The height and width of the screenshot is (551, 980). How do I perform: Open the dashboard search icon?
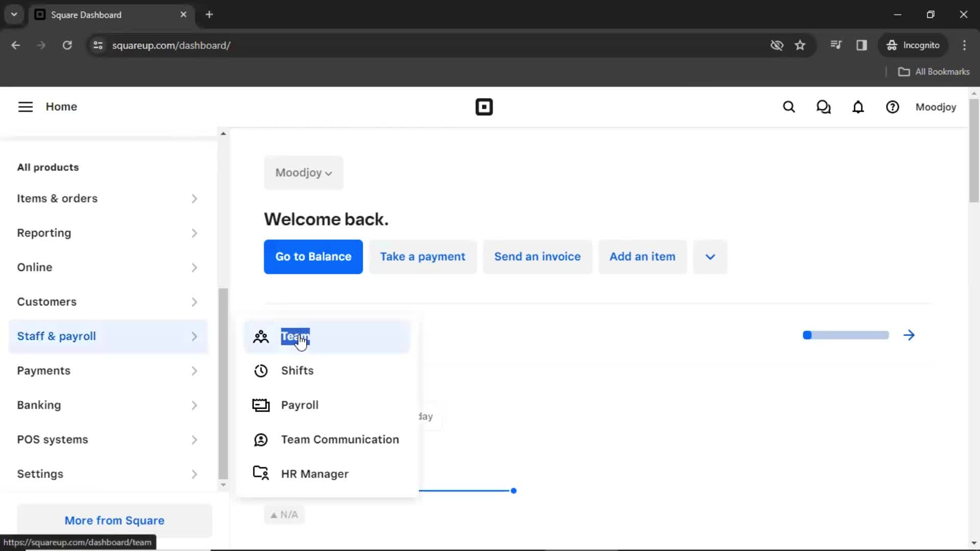point(789,107)
